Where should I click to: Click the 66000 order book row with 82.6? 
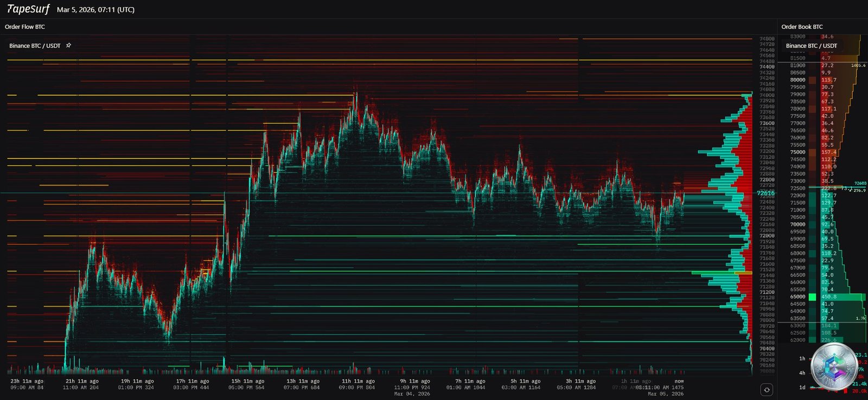point(822,282)
